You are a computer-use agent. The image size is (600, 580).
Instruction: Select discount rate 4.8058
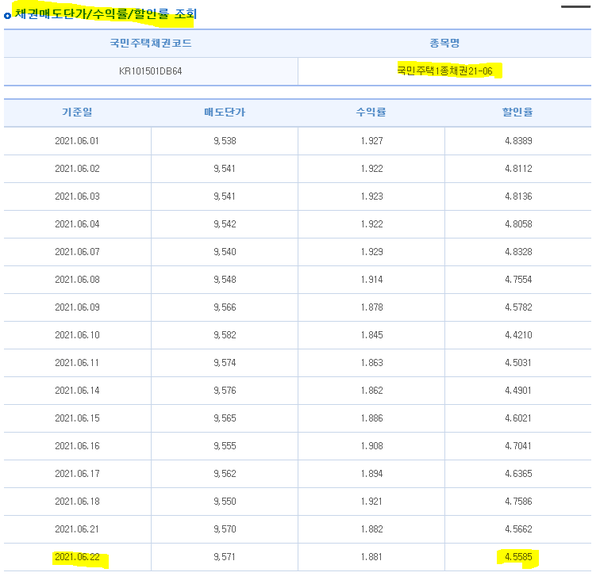[518, 224]
